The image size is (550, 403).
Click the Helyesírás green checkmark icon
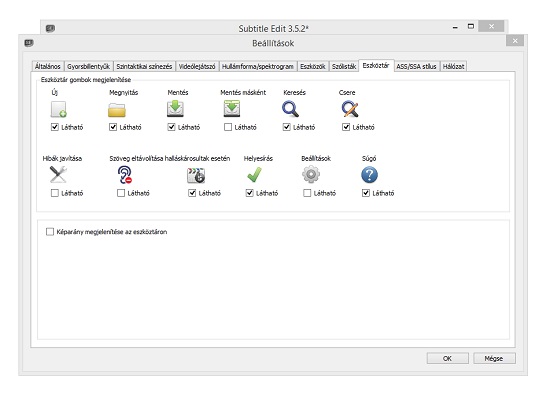coord(254,175)
